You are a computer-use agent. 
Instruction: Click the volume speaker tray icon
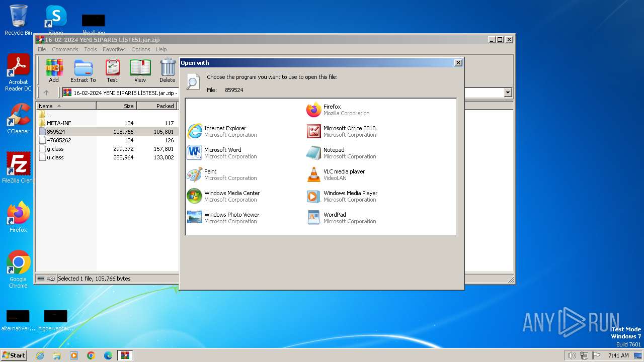click(x=572, y=355)
